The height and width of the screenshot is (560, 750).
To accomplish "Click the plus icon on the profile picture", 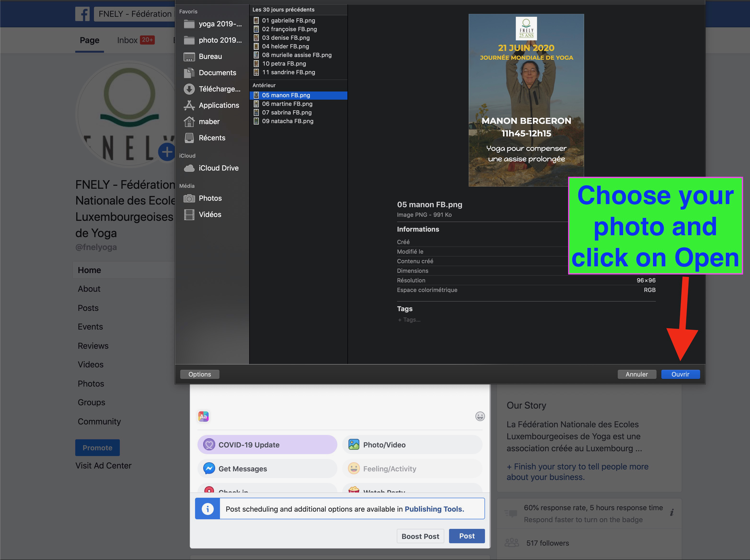I will [167, 152].
